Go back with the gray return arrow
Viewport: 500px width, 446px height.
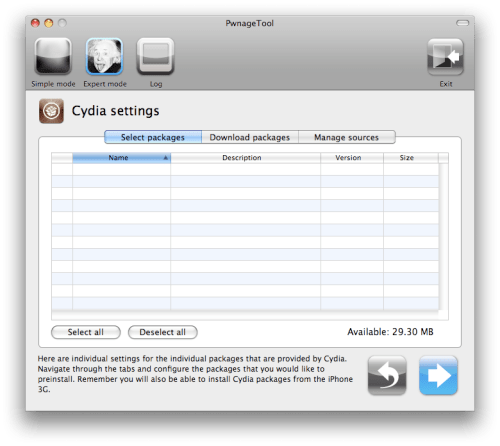tap(387, 375)
